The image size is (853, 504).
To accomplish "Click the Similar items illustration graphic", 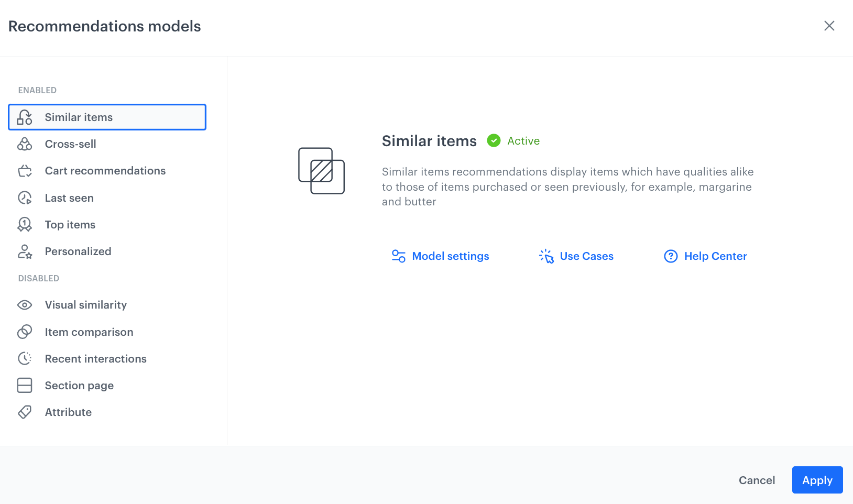I will click(321, 171).
